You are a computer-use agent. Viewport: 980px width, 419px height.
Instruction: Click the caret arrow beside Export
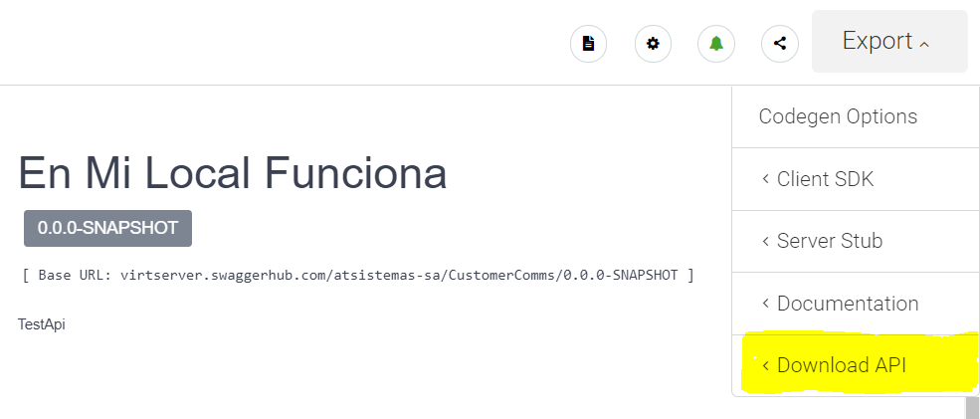(x=925, y=45)
